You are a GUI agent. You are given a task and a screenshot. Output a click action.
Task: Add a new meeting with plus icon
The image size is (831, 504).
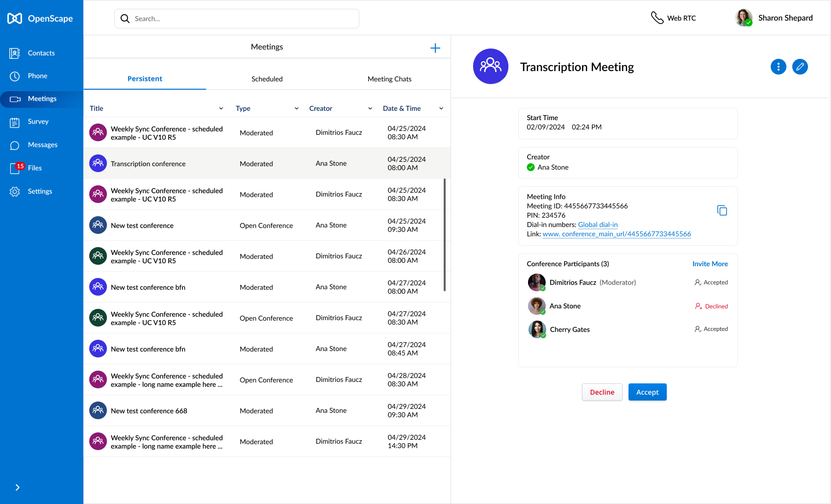click(x=435, y=48)
